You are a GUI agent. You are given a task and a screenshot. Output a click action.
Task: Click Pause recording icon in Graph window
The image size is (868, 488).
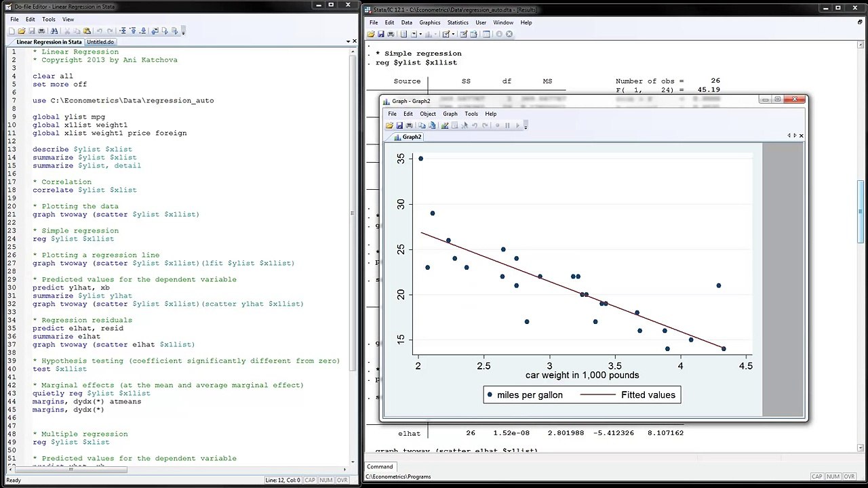pos(507,125)
